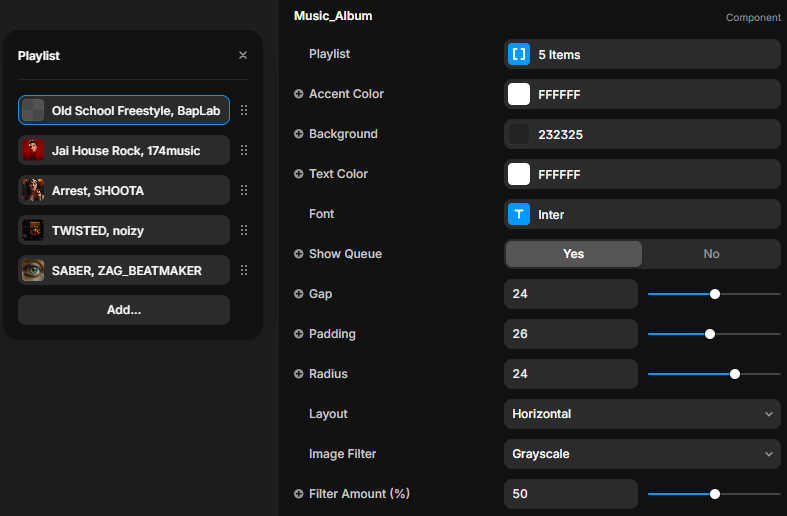Click the Inter font type icon
Viewport: 787px width, 516px height.
(x=519, y=214)
